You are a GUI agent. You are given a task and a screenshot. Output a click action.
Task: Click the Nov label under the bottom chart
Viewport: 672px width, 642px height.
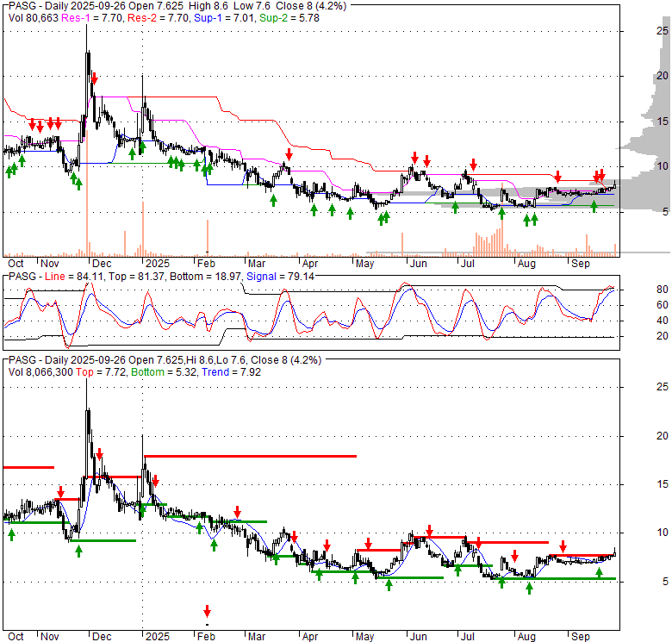[49, 637]
